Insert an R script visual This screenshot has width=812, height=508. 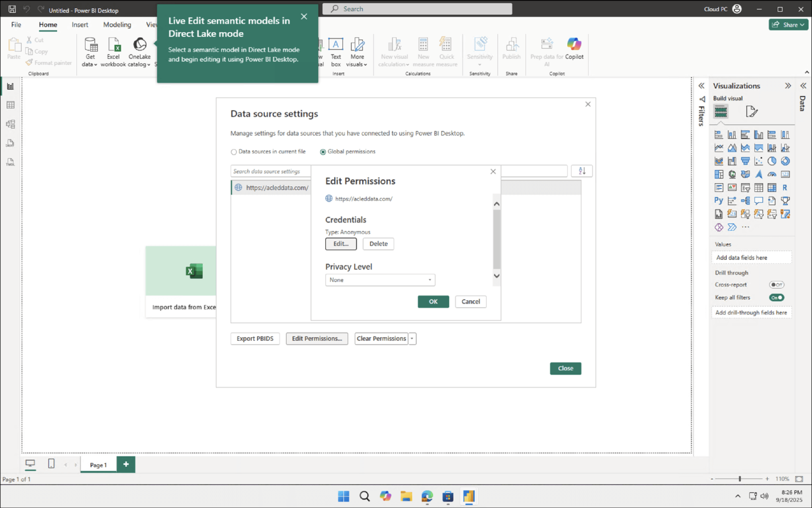(x=785, y=187)
